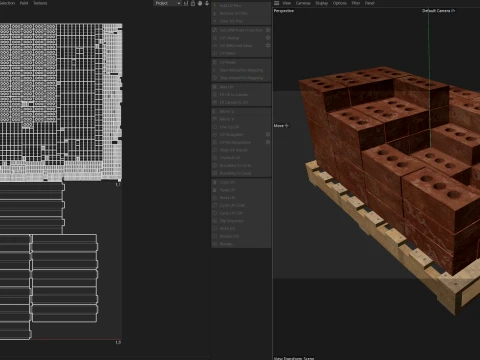480x360 pixels.
Task: Run the Unstitch UV command
Action: click(x=241, y=158)
